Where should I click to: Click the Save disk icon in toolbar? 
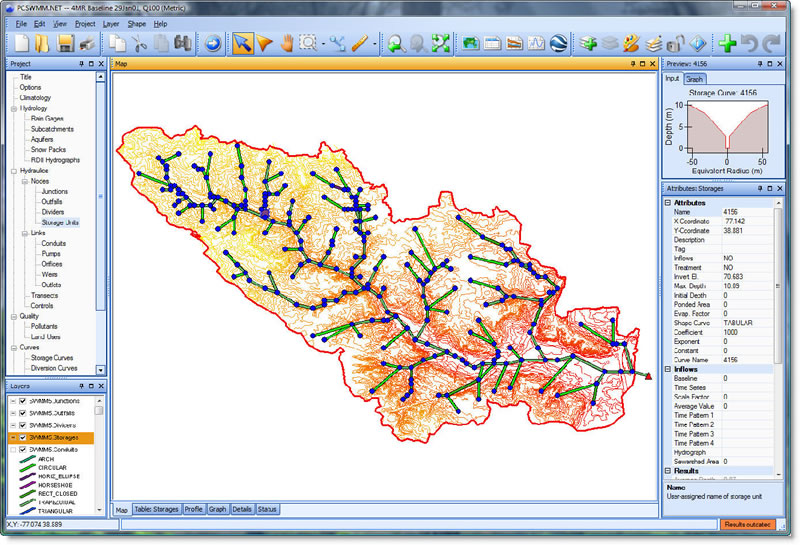click(x=65, y=43)
